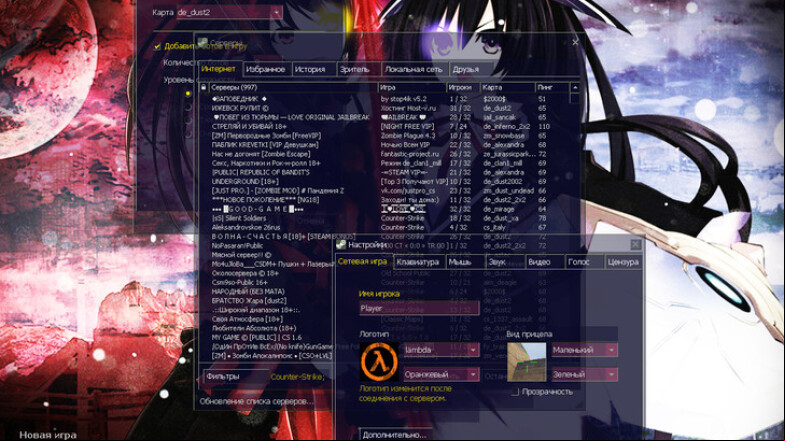785x441 pixels.
Task: Select НОВОЕ ПОКОЛЕНИЕ [NG18] server
Action: (384, 200)
